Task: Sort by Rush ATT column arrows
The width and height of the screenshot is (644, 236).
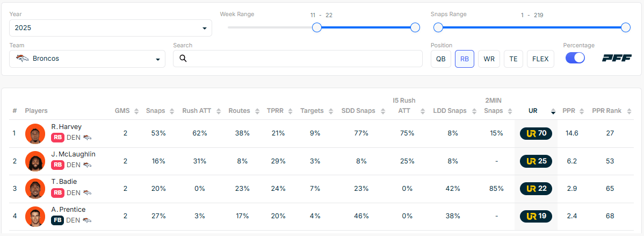Action: [x=218, y=111]
